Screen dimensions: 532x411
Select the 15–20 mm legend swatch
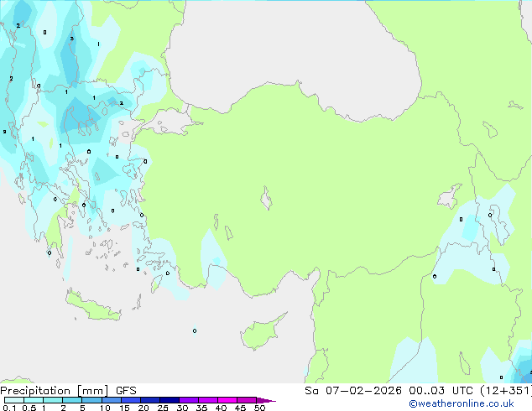click(130, 400)
